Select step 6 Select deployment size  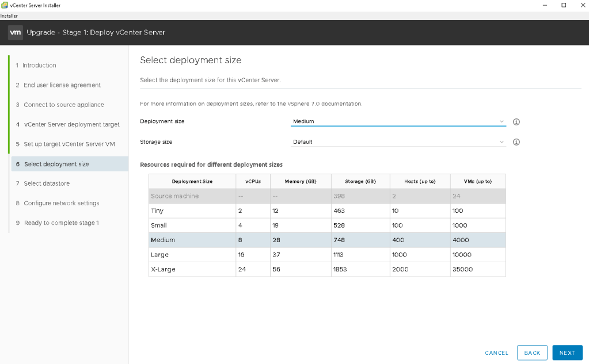56,164
